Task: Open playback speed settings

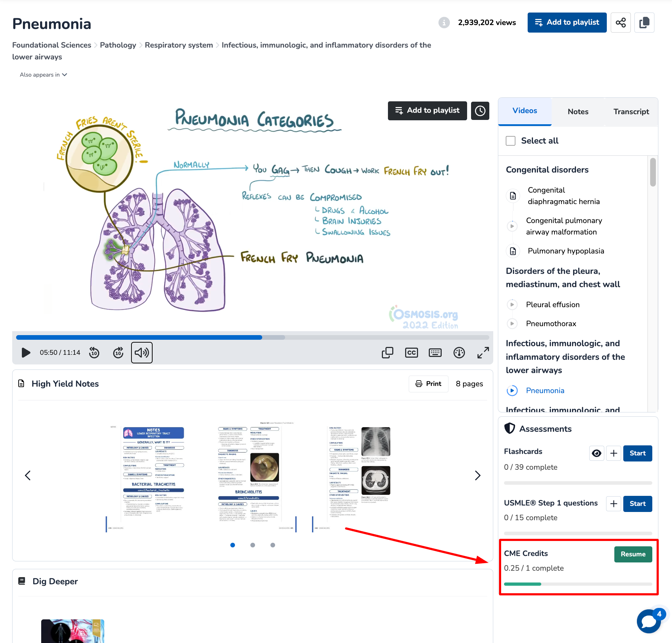Action: pyautogui.click(x=459, y=353)
